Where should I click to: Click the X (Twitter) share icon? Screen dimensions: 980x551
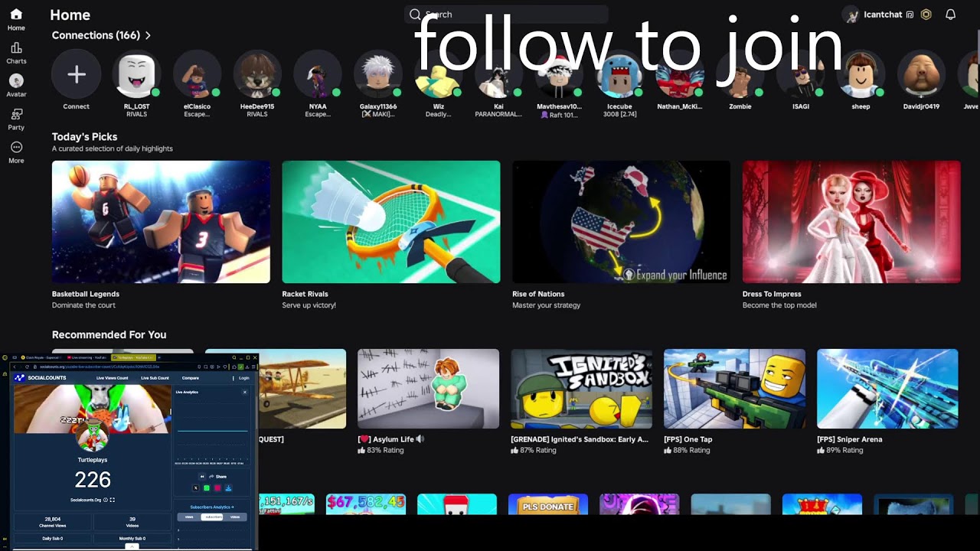coord(196,487)
